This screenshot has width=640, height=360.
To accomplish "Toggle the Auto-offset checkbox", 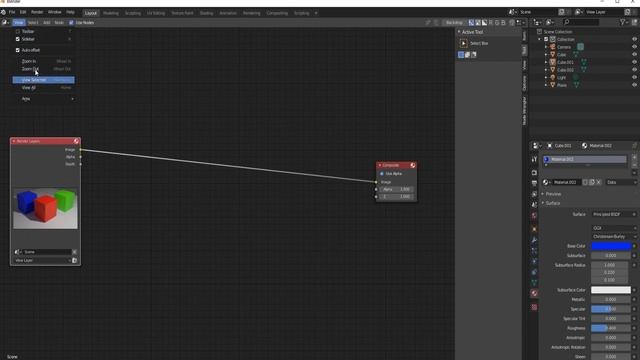I will (18, 50).
